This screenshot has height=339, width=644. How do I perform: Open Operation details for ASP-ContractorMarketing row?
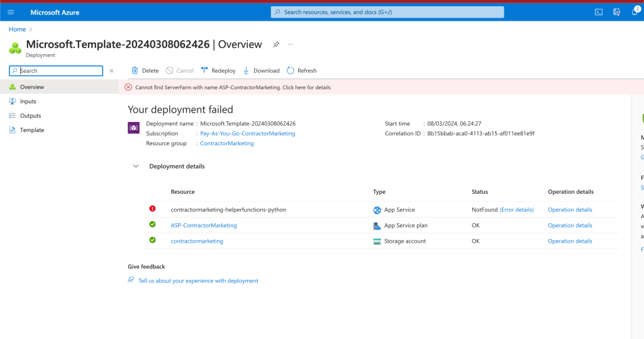point(570,225)
